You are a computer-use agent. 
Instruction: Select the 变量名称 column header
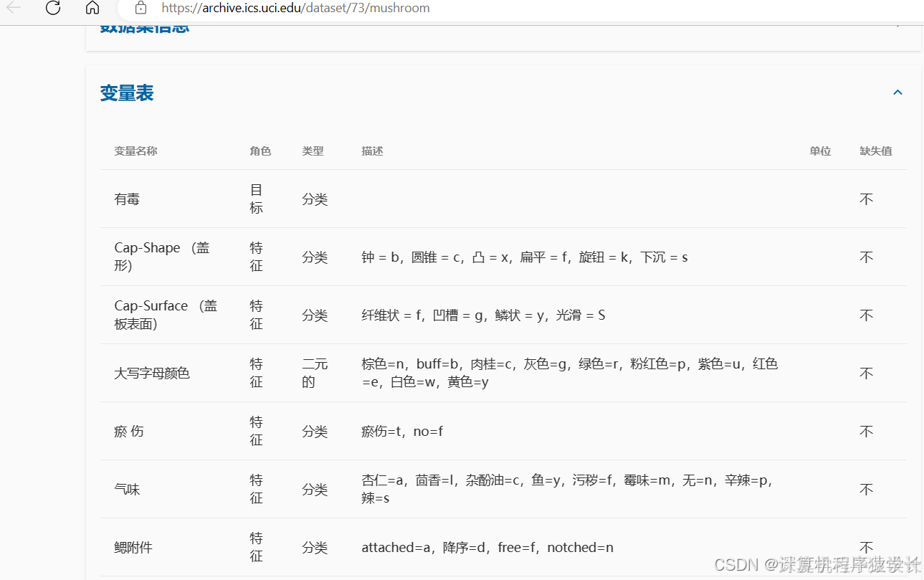(135, 151)
